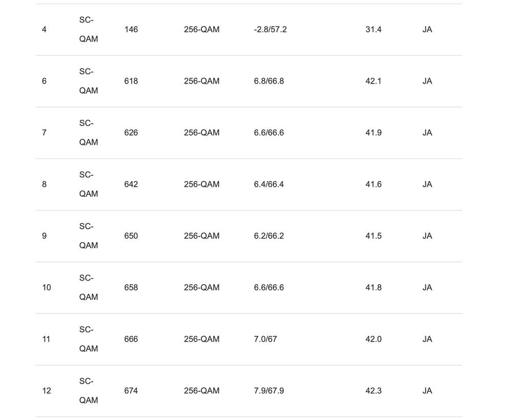Select the power reading -2.8/57.2
Viewport: 512px width, 420px height.
pos(270,30)
